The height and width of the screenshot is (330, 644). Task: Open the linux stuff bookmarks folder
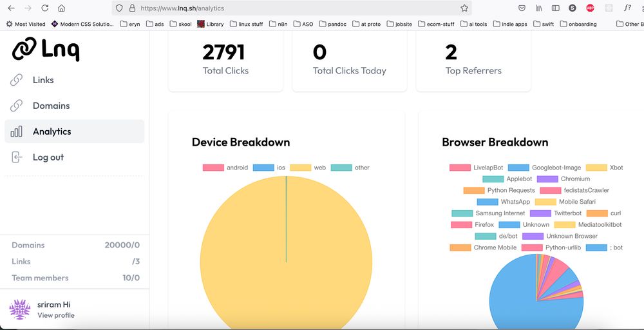tap(247, 24)
